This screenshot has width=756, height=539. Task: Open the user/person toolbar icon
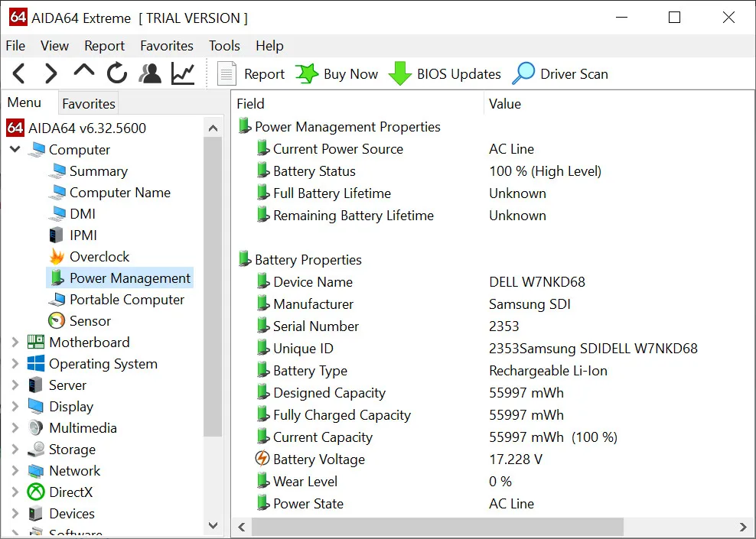point(150,73)
